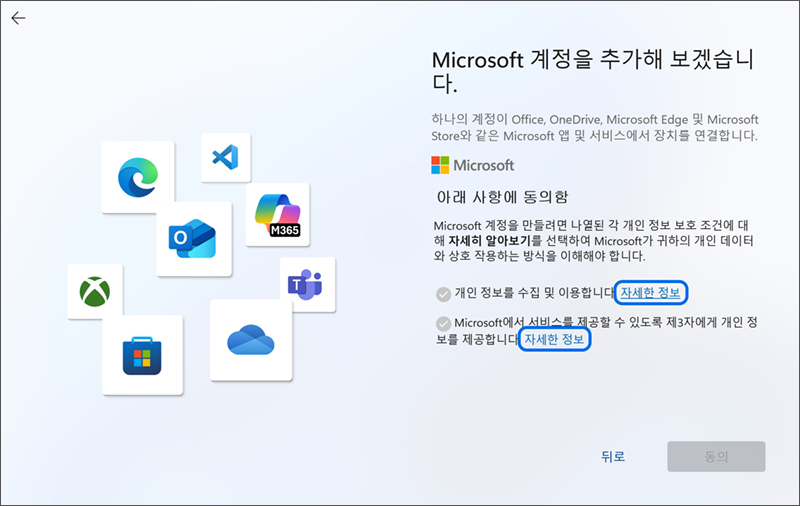Toggle the checkmark for 개인 정보를 수집 및 이용합니다
This screenshot has height=506, width=800.
pos(443,294)
